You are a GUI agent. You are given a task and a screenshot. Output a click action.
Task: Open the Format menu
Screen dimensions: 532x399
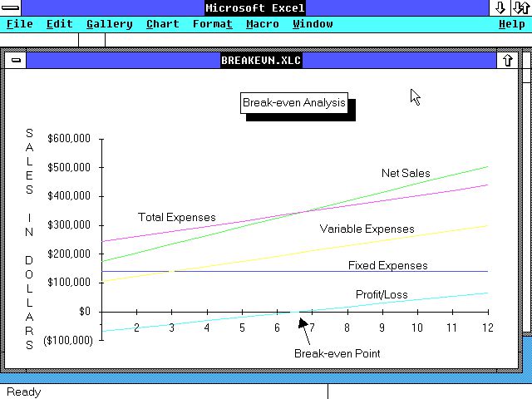point(213,24)
